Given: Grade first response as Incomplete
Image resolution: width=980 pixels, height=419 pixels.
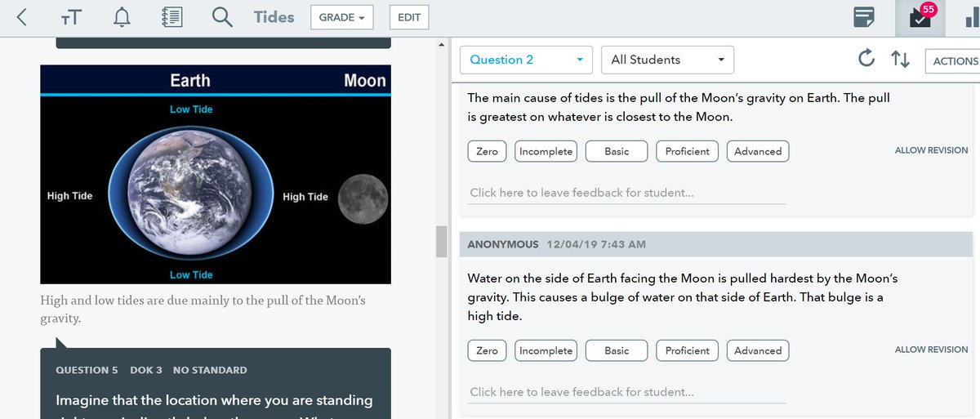Looking at the screenshot, I should pos(546,151).
